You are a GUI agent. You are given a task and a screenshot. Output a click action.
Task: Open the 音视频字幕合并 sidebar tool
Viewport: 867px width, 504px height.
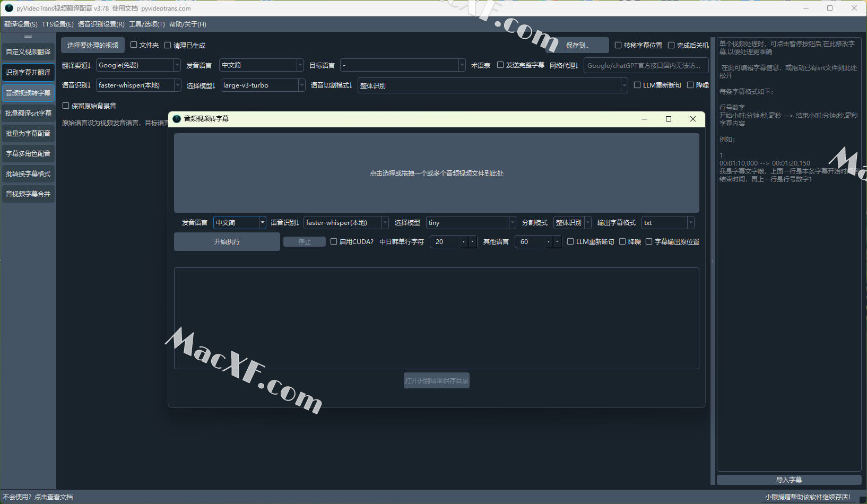(x=28, y=194)
